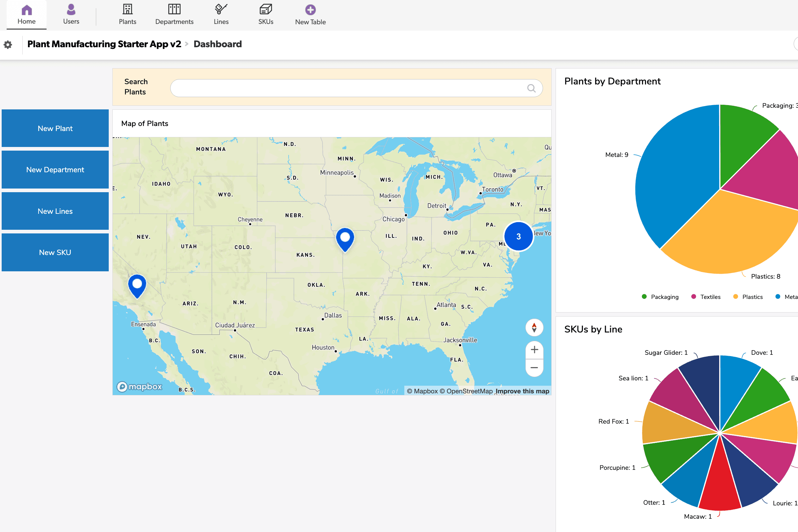Viewport: 798px width, 532px height.
Task: Open the settings gear icon
Action: [7, 45]
